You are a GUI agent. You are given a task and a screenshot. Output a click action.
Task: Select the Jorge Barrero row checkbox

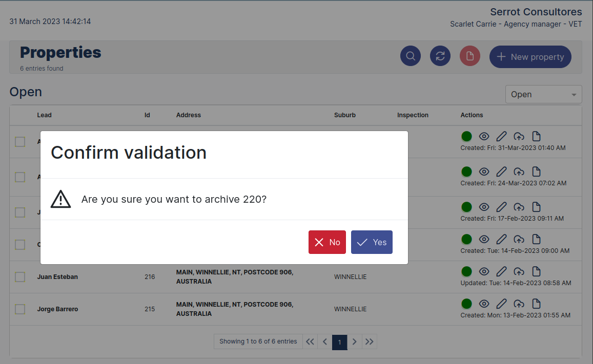pos(20,309)
